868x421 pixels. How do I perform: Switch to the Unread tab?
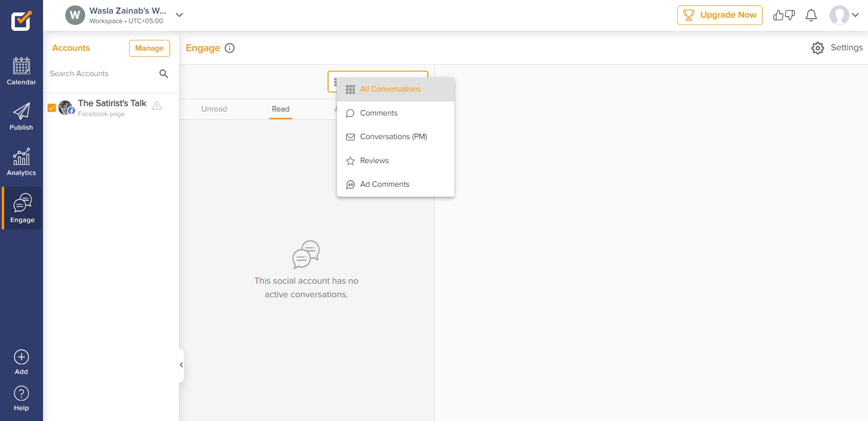tap(214, 109)
